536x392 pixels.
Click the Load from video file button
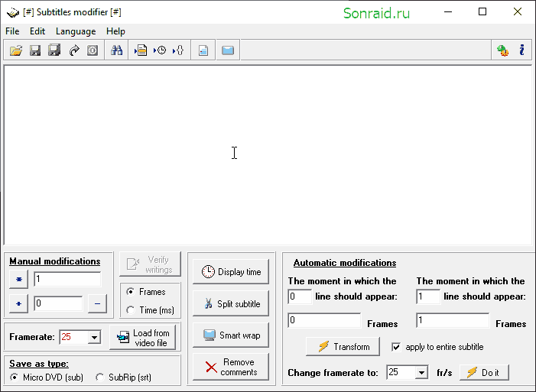click(x=142, y=338)
